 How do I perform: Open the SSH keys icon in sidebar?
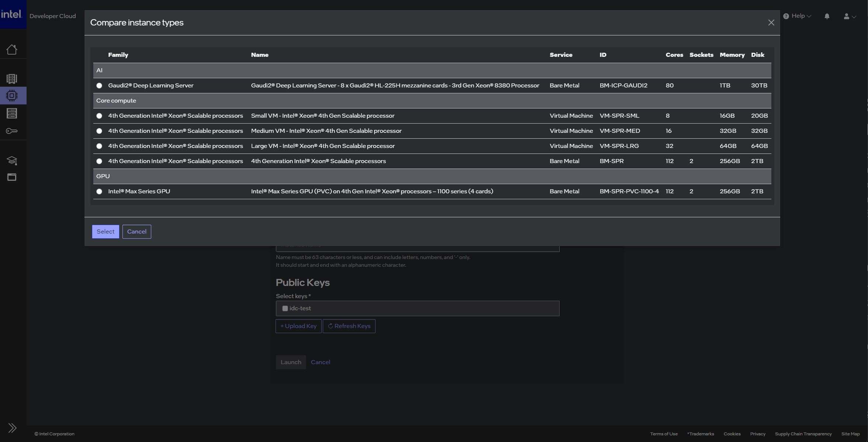(x=12, y=131)
